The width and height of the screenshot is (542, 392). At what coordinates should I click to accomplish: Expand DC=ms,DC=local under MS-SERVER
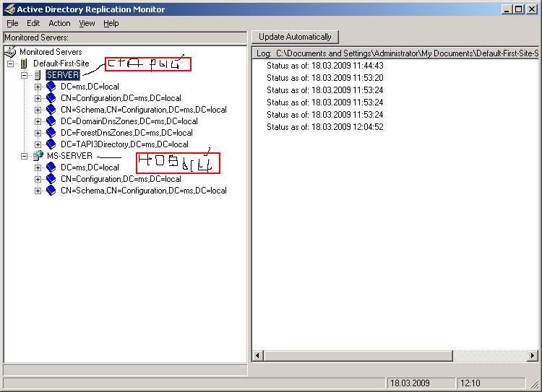[38, 168]
